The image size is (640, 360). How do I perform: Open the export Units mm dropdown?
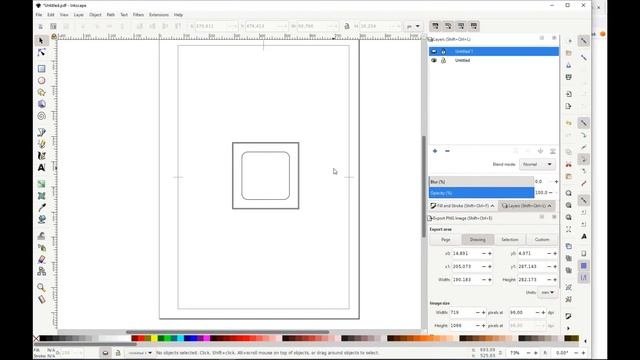coord(547,292)
